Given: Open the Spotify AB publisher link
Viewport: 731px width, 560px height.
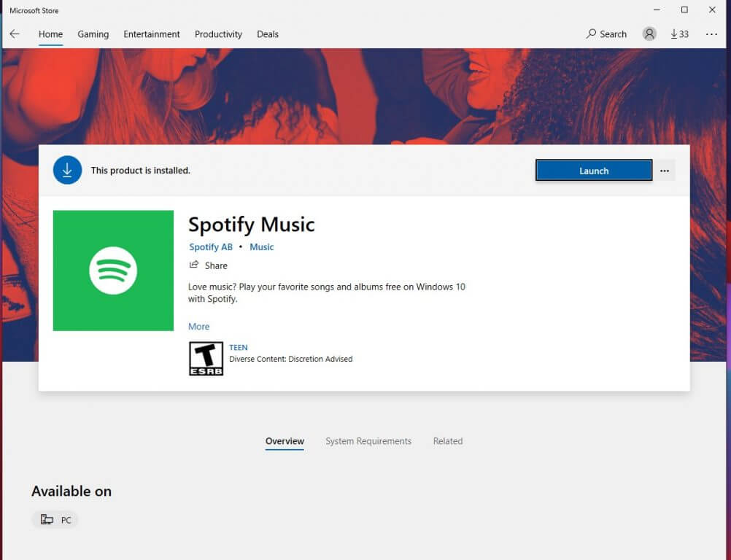Looking at the screenshot, I should [x=211, y=247].
